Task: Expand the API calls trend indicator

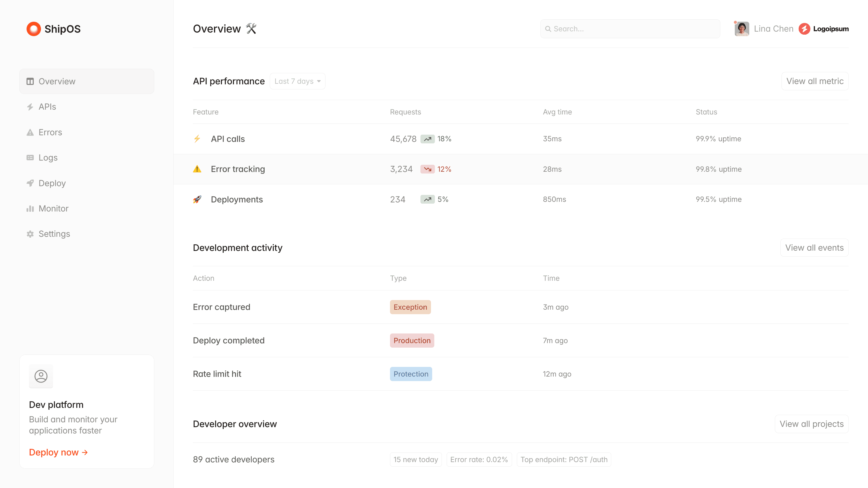Action: 427,139
